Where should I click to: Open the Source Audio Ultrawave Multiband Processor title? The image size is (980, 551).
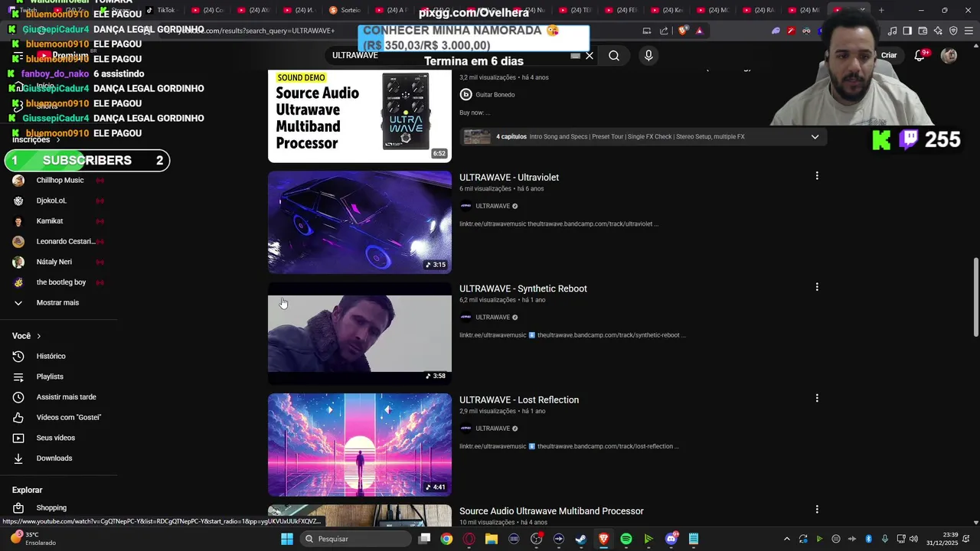(551, 511)
